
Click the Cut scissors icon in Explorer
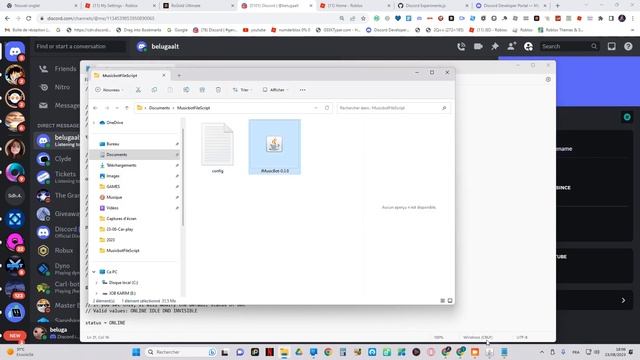(x=138, y=90)
